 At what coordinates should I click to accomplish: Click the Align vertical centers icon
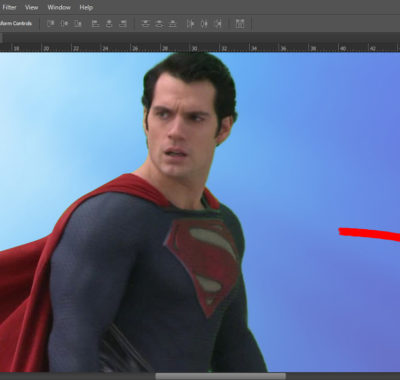pos(64,24)
